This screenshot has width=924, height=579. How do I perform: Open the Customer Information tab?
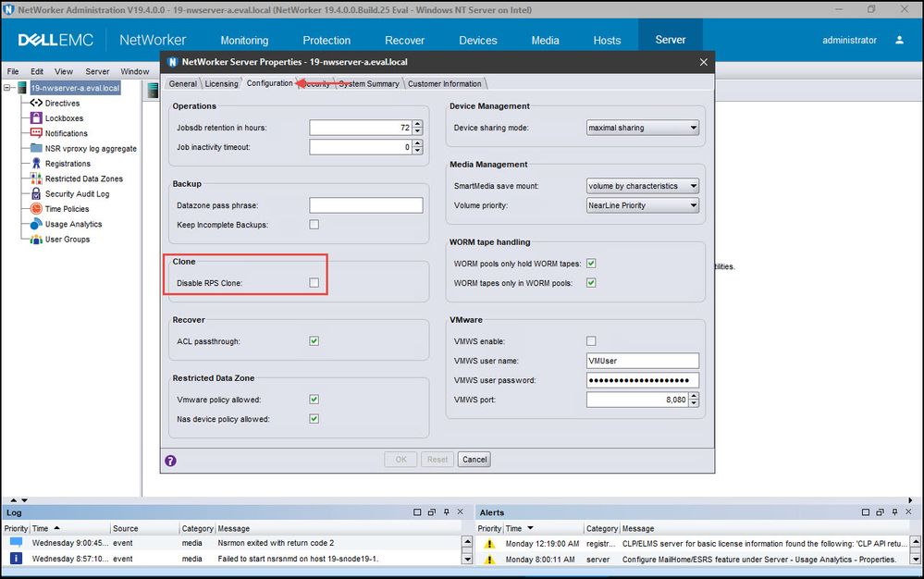click(445, 83)
